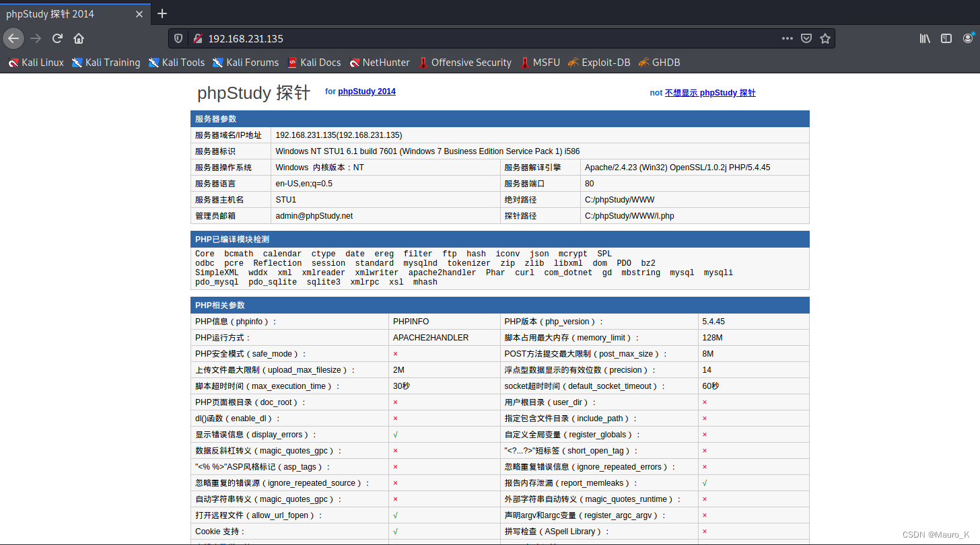Close the phpStudy 探针 2014 tab
This screenshot has width=980, height=545.
tap(139, 14)
